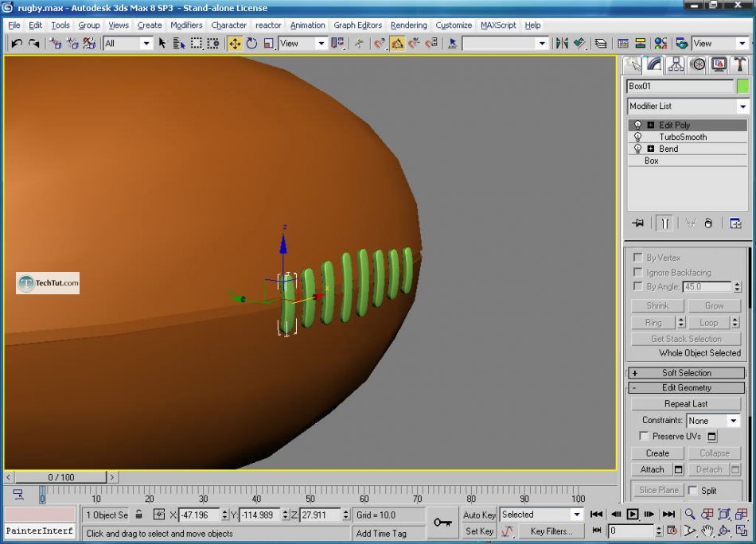Click the Repeat Last button
The image size is (756, 544).
pyautogui.click(x=686, y=404)
